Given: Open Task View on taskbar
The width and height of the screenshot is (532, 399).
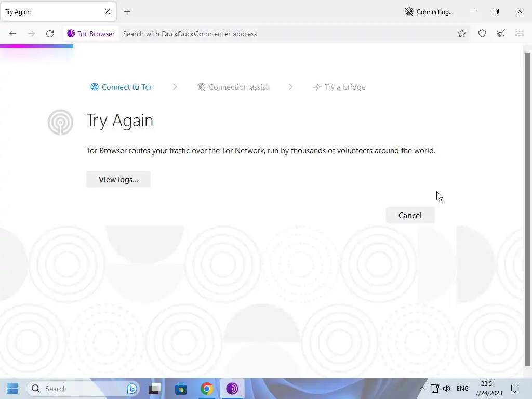Looking at the screenshot, I should pos(155,389).
